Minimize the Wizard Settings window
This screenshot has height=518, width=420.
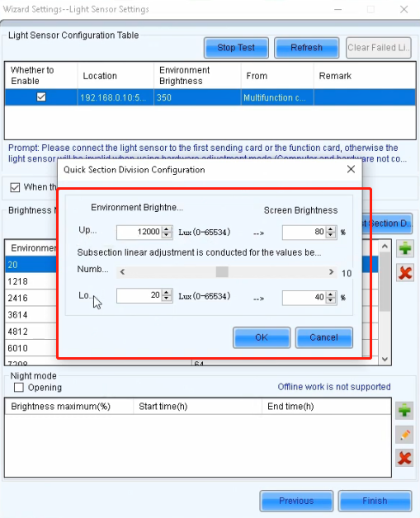tap(337, 9)
